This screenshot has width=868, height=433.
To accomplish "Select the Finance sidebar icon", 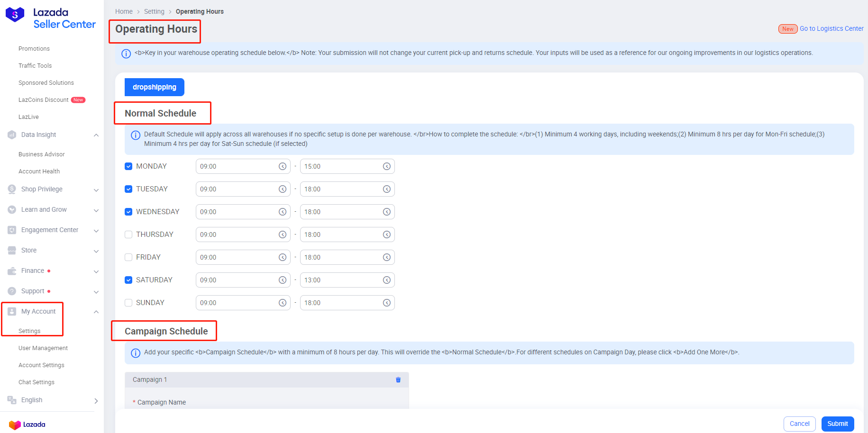I will 11,271.
